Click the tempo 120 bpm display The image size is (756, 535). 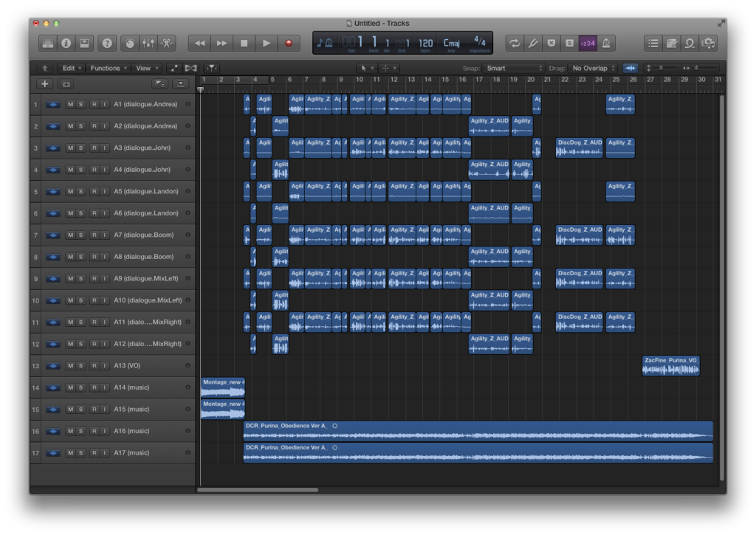[x=425, y=44]
